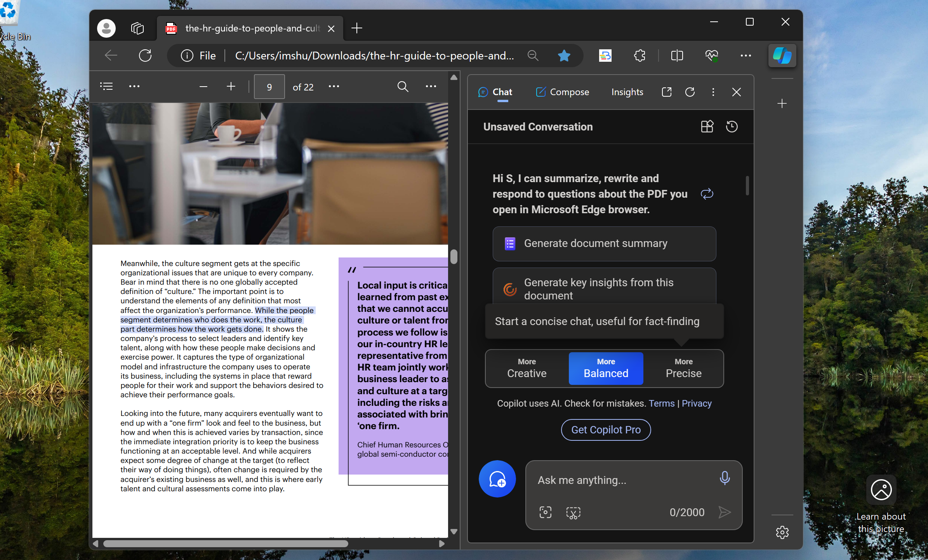
Task: Open the tab actions menu icon
Action: 137,28
